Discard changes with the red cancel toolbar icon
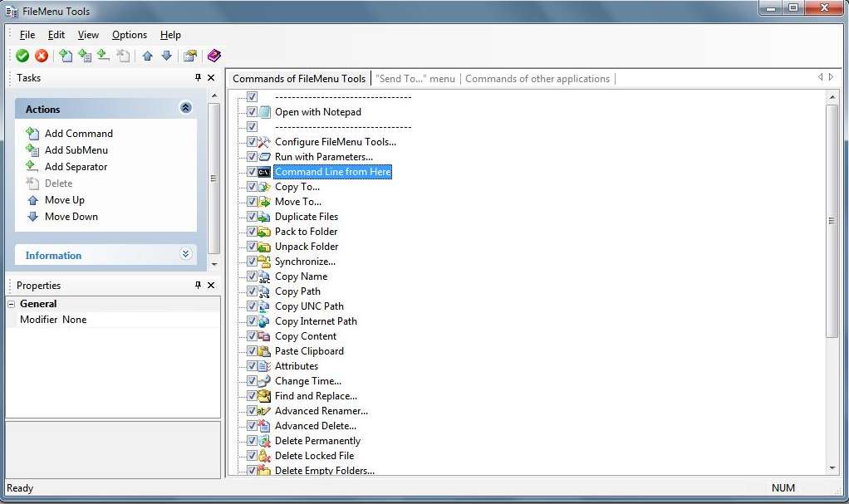This screenshot has width=849, height=504. pos(42,56)
